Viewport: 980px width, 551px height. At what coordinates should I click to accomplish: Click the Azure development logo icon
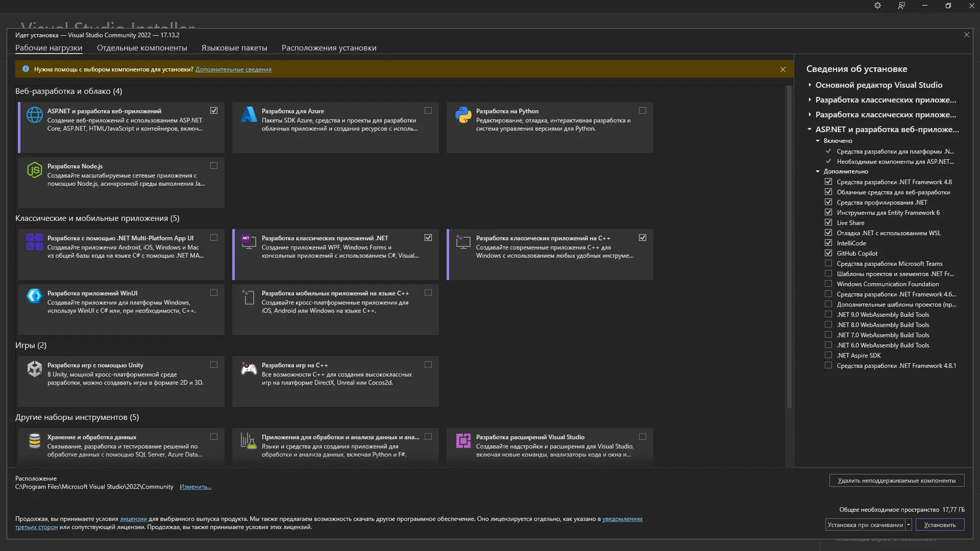point(249,115)
